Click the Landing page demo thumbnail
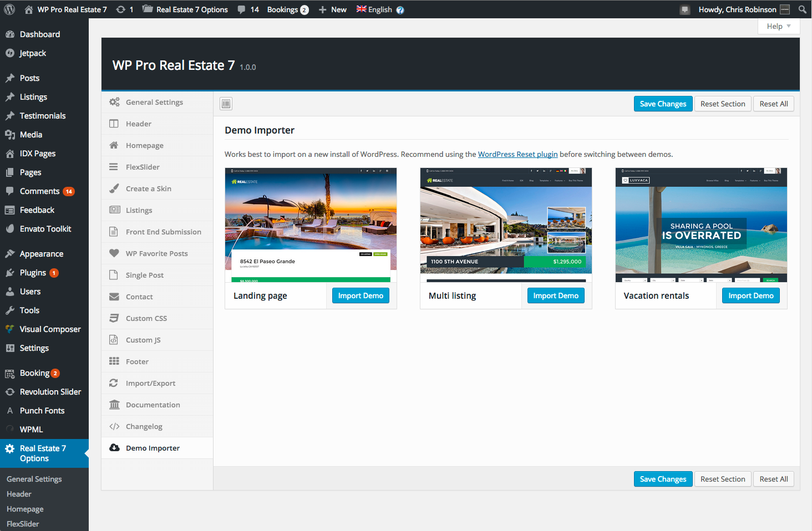The height and width of the screenshot is (531, 812). 311,225
